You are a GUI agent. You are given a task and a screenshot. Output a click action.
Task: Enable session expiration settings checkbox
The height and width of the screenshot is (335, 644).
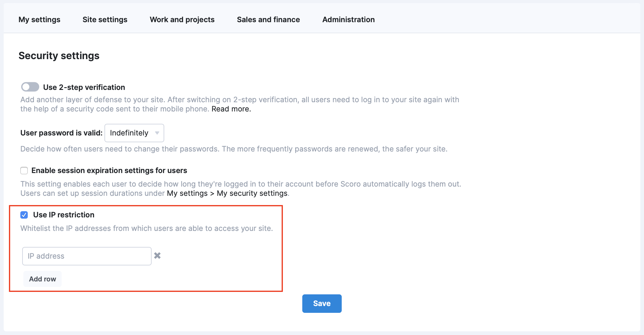[x=24, y=171]
